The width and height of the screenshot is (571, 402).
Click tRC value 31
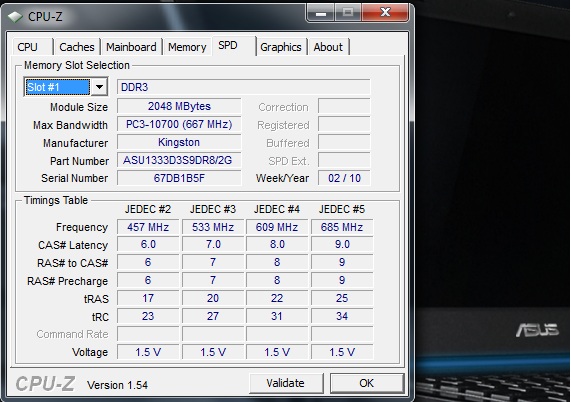pos(277,316)
